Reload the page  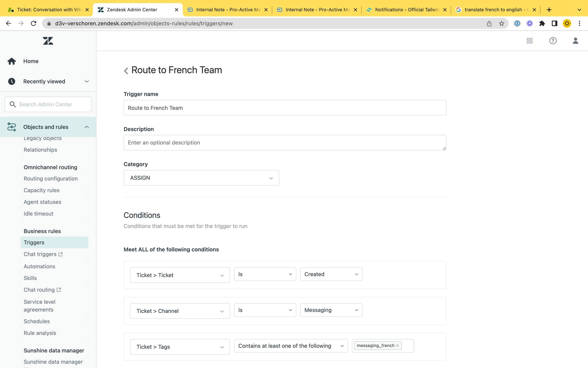(x=34, y=24)
